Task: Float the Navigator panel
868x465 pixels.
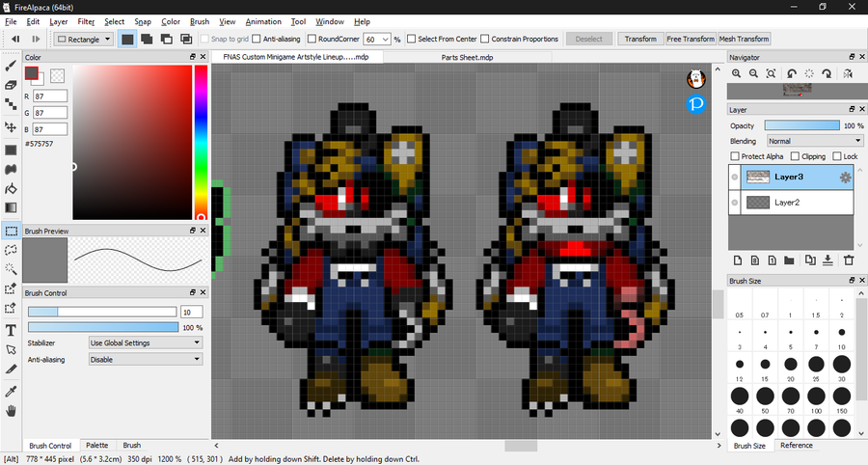Action: tap(852, 57)
